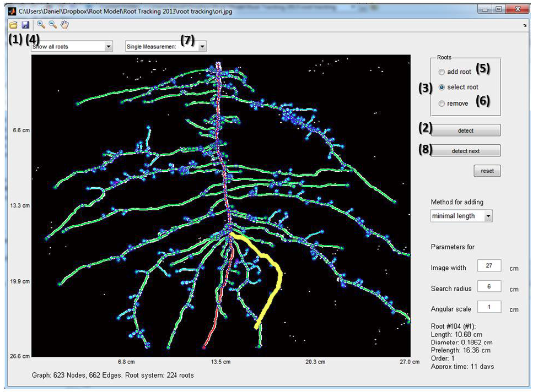Minimize the application window
This screenshot has width=533, height=392.
[x=485, y=9]
